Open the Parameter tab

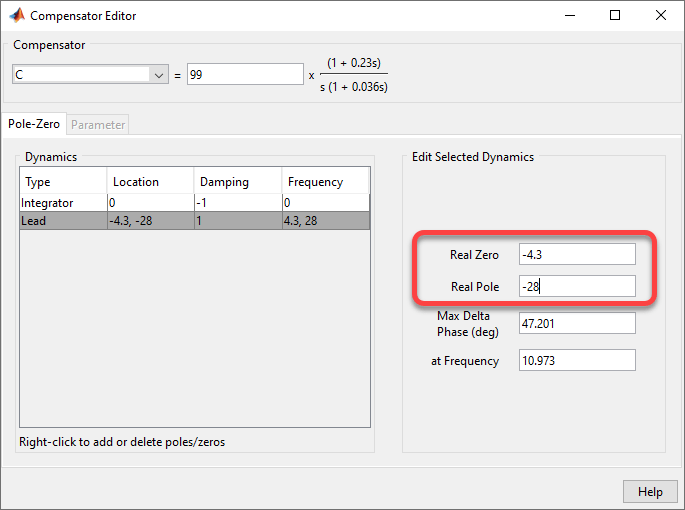(x=98, y=125)
